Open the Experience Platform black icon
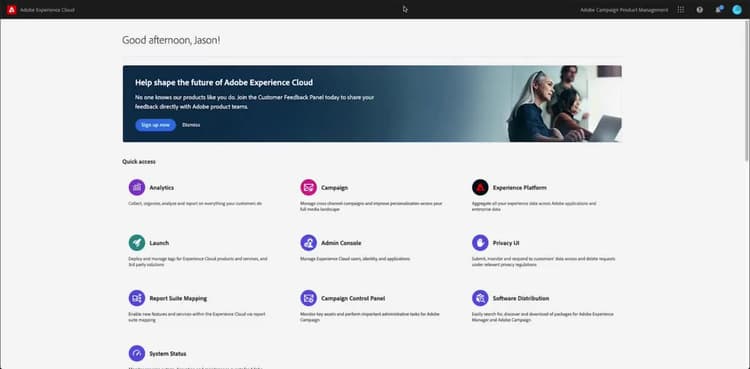Viewport: 750px width, 369px height. point(480,187)
